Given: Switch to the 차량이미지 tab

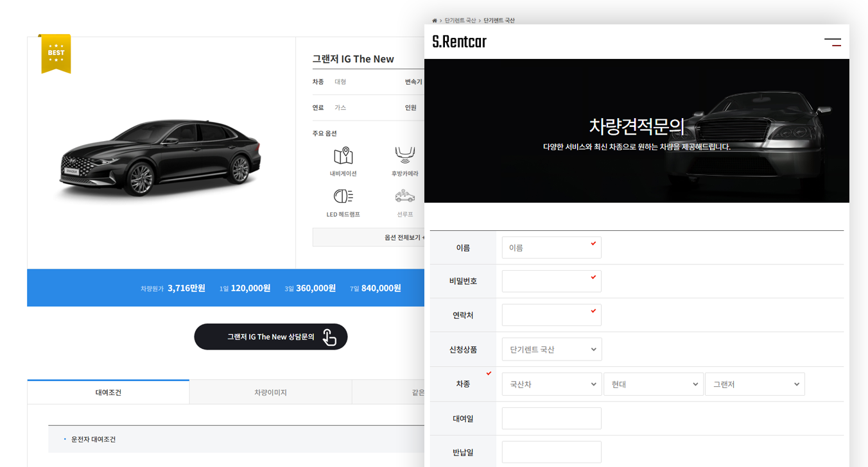Looking at the screenshot, I should point(270,392).
